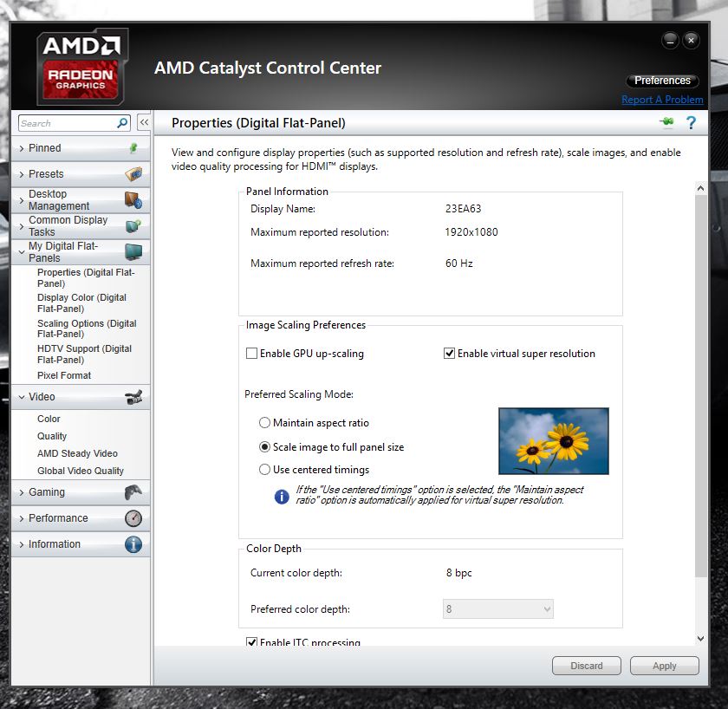Click the scaling preview flower thumbnail
This screenshot has height=709, width=728.
coord(554,441)
